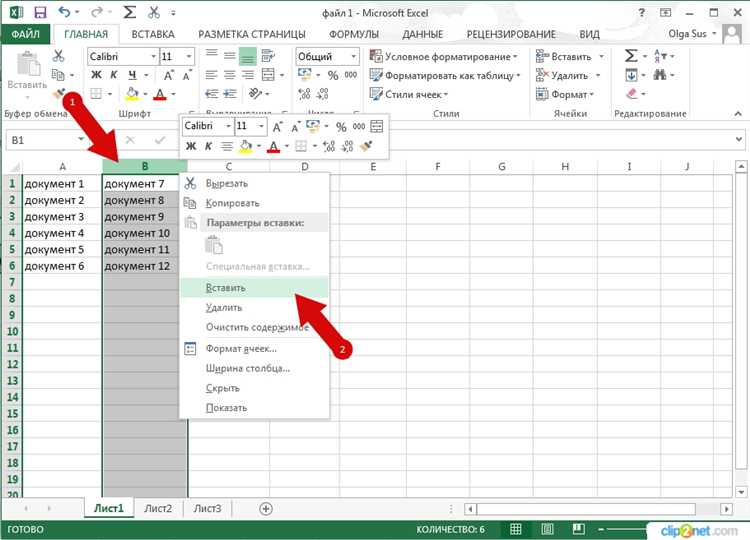Click the Cut scissors icon in clipboard group

tap(58, 56)
